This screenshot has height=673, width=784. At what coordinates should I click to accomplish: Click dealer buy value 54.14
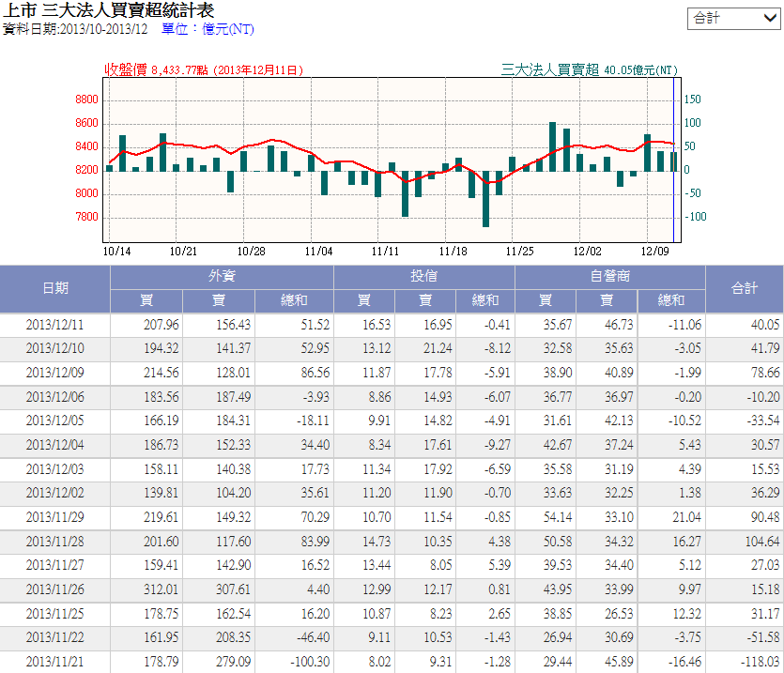(558, 517)
